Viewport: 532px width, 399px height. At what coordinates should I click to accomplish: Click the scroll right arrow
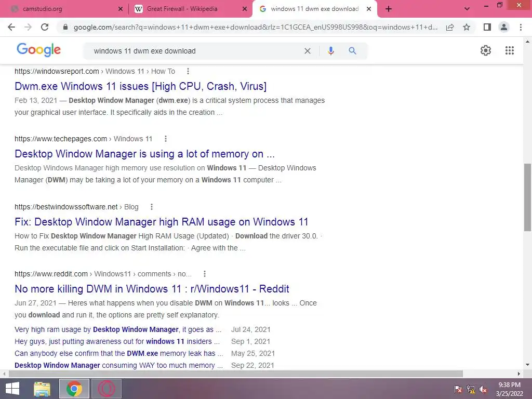(519, 374)
